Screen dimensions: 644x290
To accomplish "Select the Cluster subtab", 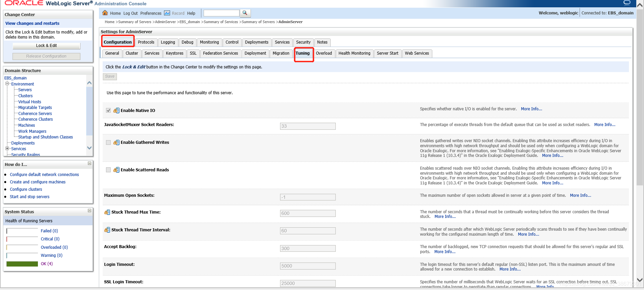I will (132, 53).
